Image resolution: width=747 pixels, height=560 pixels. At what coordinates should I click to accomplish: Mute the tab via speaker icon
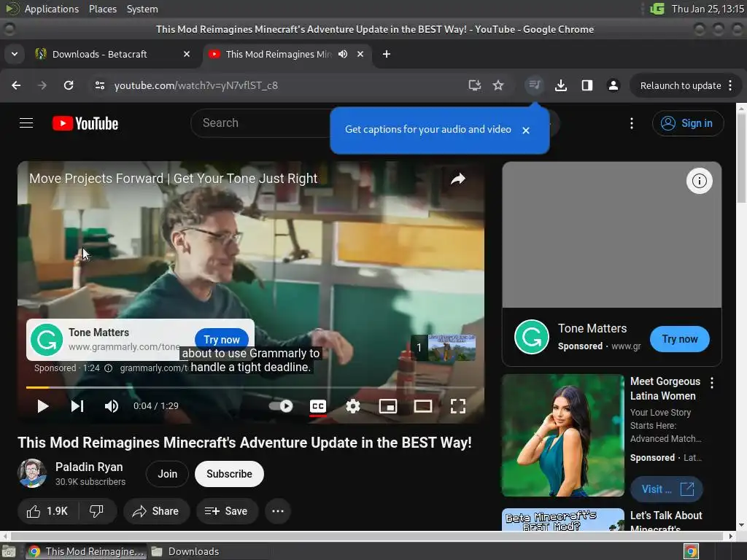tap(343, 54)
